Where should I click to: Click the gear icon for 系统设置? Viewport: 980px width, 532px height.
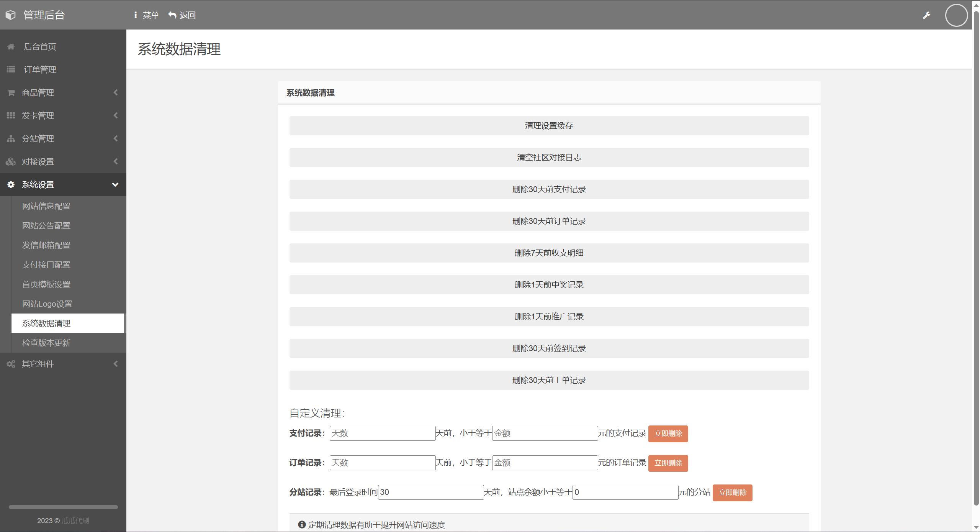coord(11,185)
